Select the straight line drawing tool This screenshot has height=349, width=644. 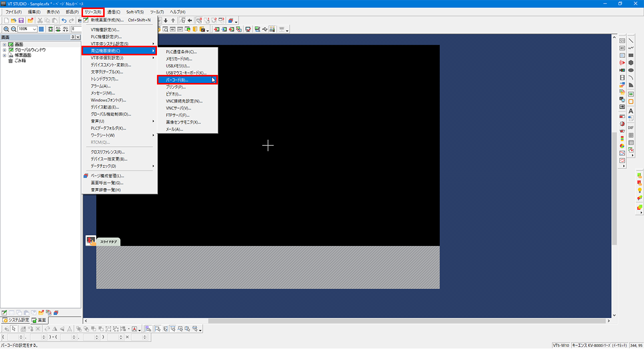tap(631, 41)
